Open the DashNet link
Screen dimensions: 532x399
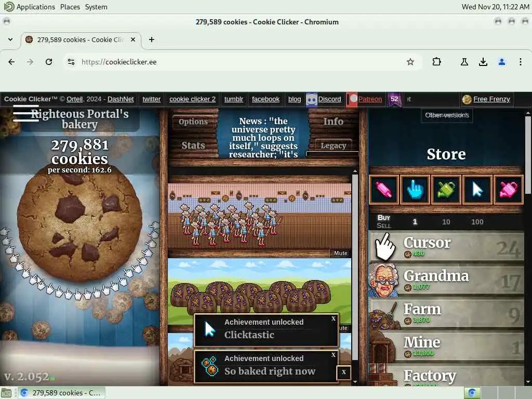coord(121,99)
